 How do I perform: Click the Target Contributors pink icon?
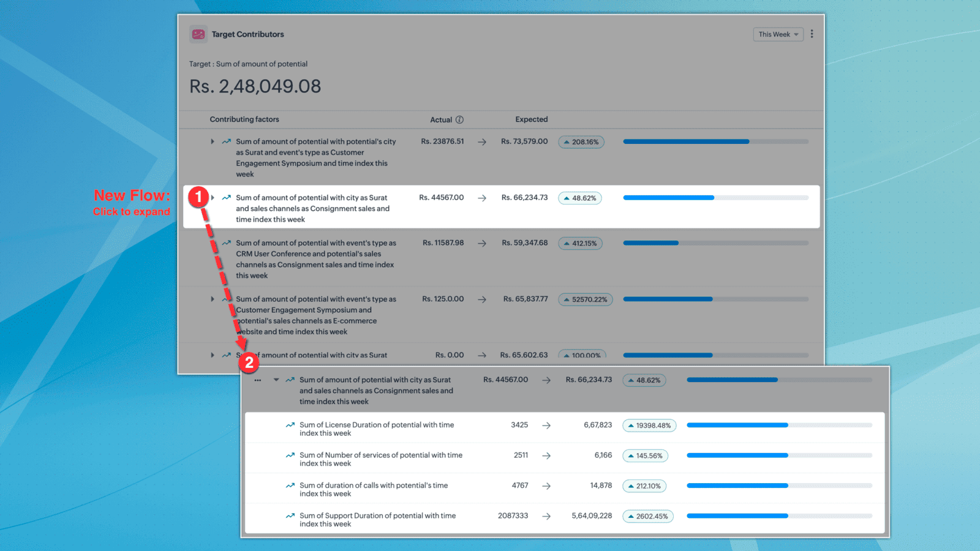point(198,34)
